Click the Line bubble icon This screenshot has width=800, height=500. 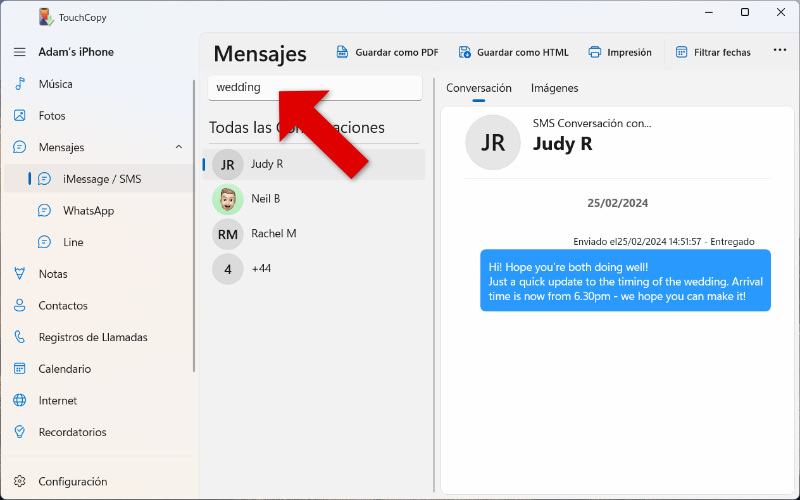point(44,242)
